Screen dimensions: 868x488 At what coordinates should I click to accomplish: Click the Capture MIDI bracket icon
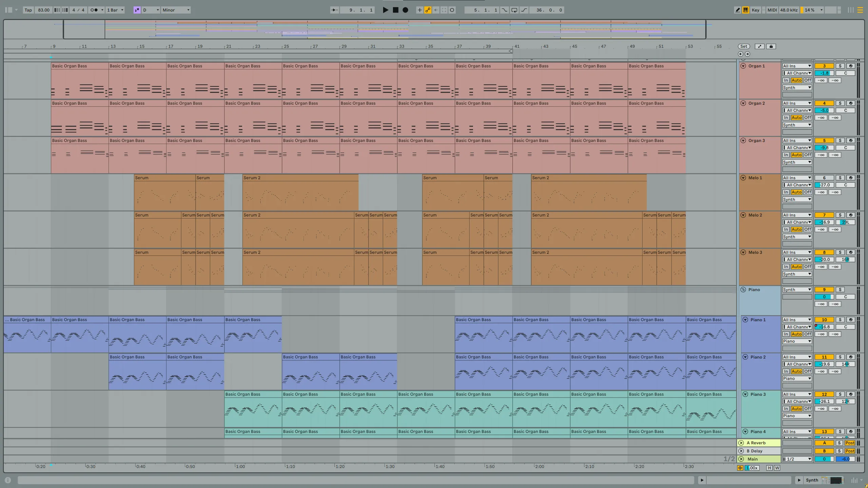tap(444, 10)
